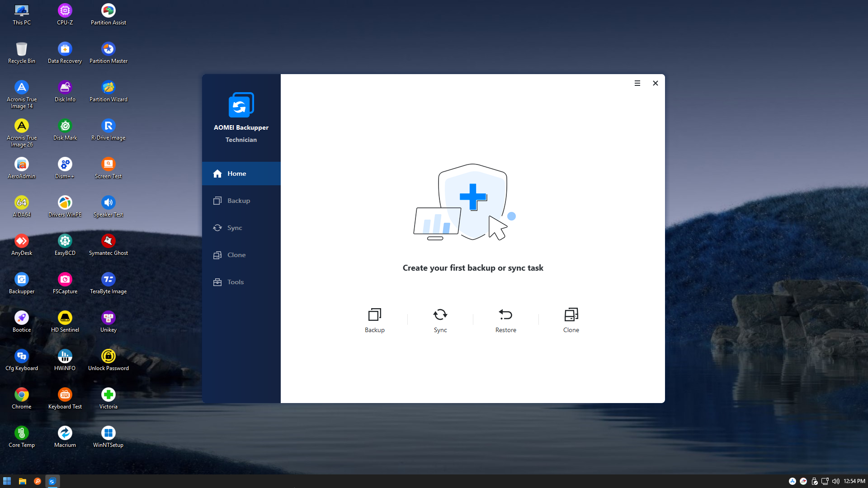Select the Bootice desktop icon
Viewport: 868px width, 488px height.
click(22, 322)
